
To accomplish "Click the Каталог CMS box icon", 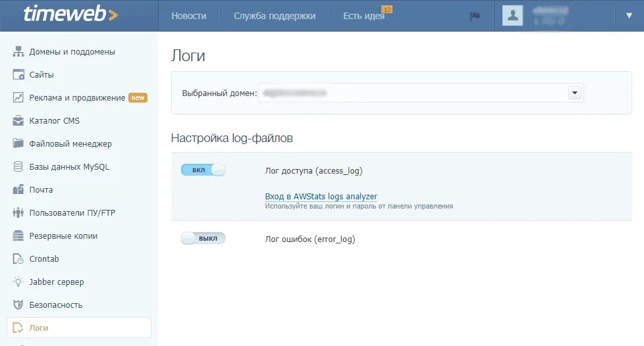I will (x=18, y=120).
